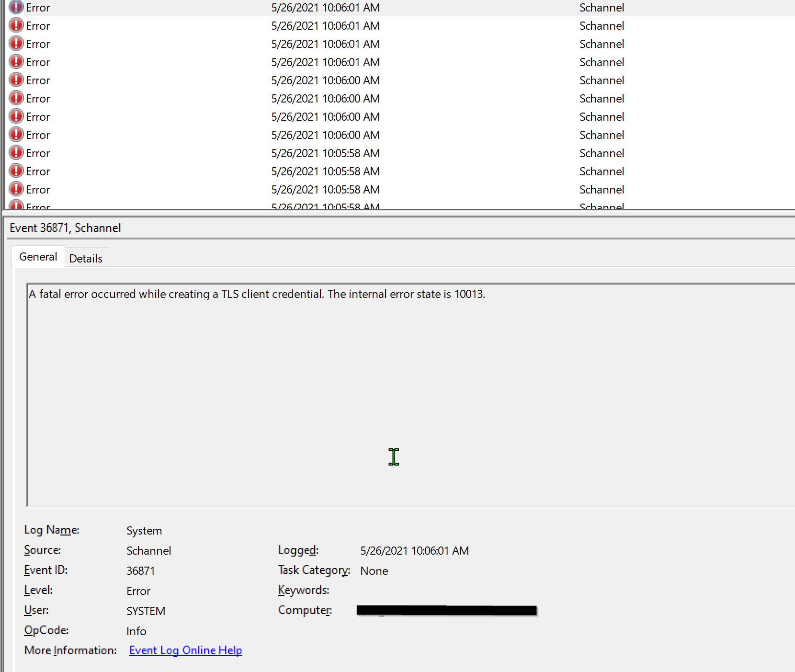Click the error icon on the fourth Error row
Viewport: 795px width, 672px height.
(x=16, y=62)
